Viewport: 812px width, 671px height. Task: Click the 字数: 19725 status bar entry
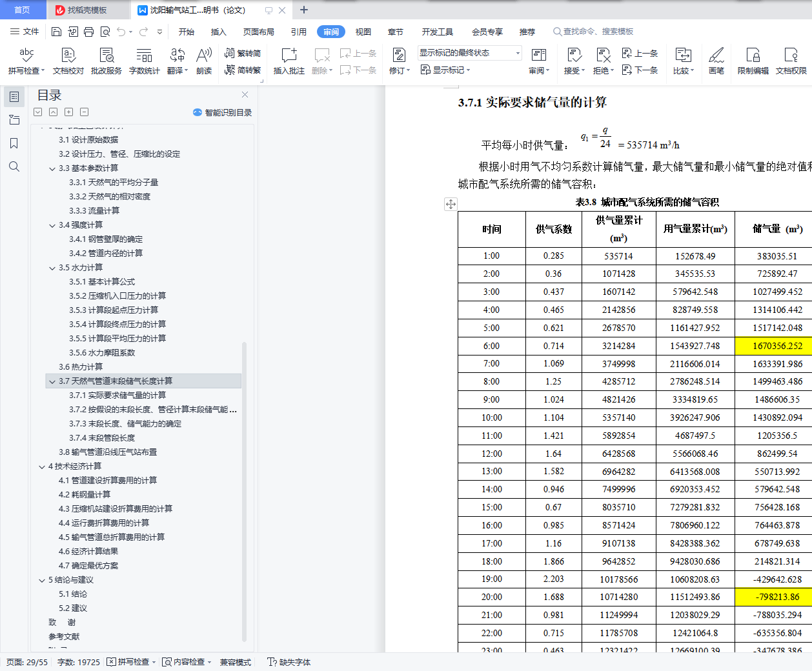79,662
